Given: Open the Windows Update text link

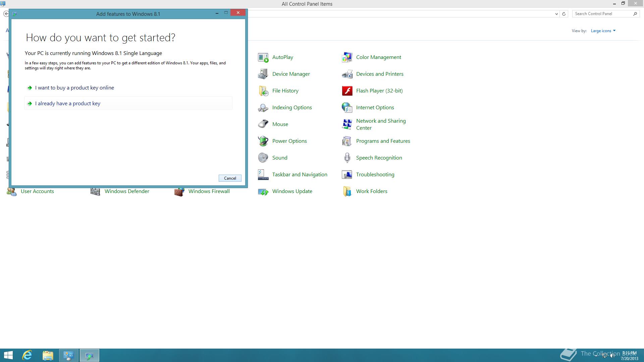Looking at the screenshot, I should pos(292,191).
